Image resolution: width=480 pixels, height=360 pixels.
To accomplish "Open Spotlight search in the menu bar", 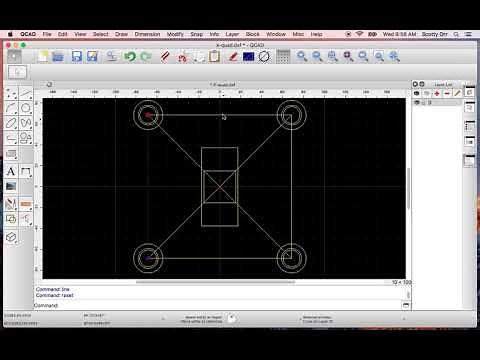I will pyautogui.click(x=456, y=34).
